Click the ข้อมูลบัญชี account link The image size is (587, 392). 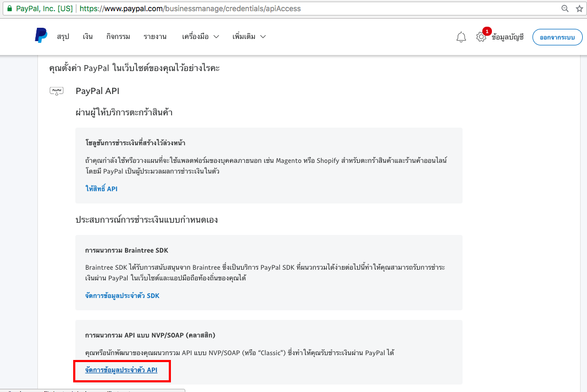point(507,37)
